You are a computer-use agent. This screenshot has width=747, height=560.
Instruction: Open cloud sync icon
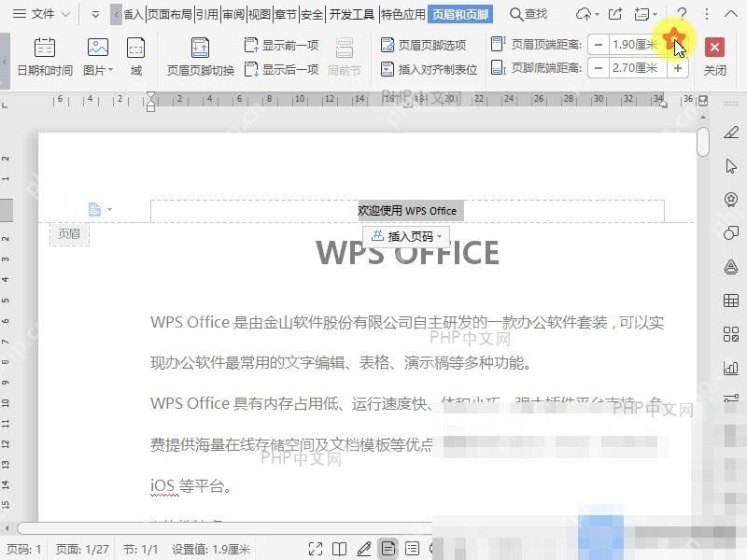coord(586,14)
